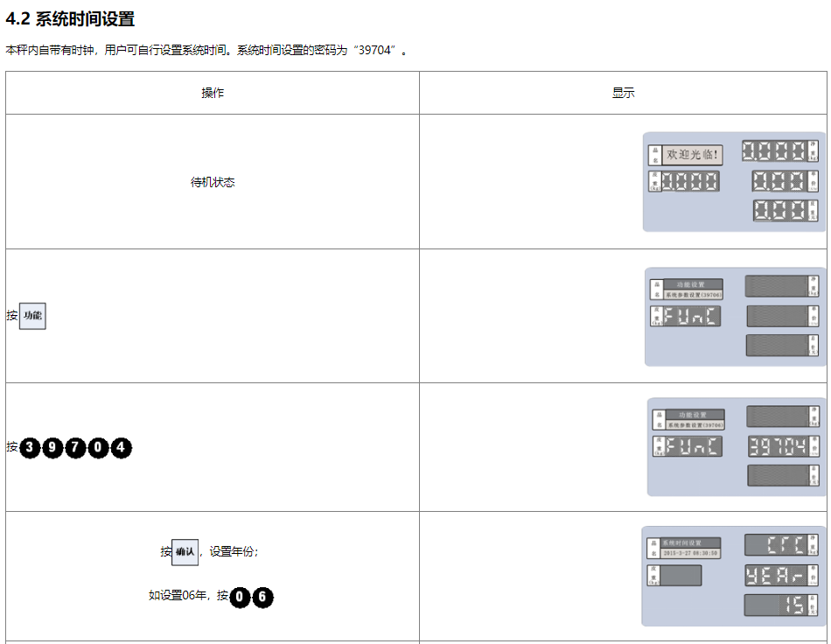
Task: Open the YEAR display image
Action: pyautogui.click(x=733, y=576)
